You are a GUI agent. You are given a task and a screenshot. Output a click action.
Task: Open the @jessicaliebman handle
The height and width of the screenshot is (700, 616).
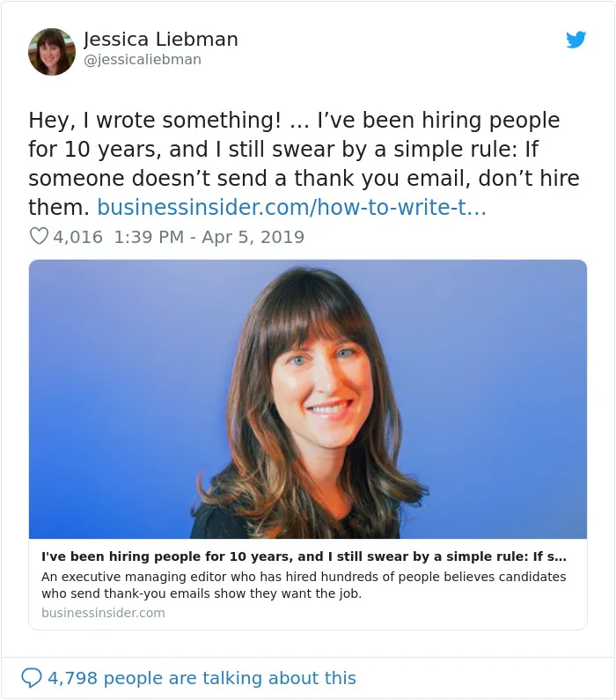143,59
